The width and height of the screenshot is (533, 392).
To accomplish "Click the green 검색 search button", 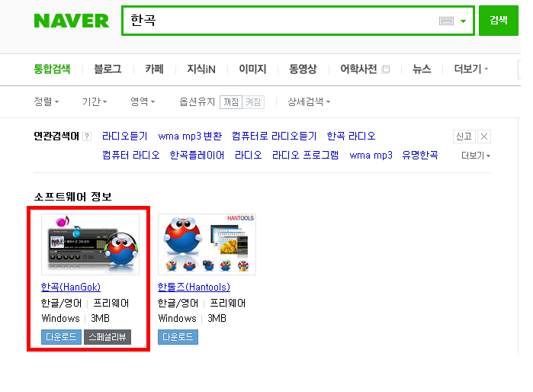I will tap(499, 21).
